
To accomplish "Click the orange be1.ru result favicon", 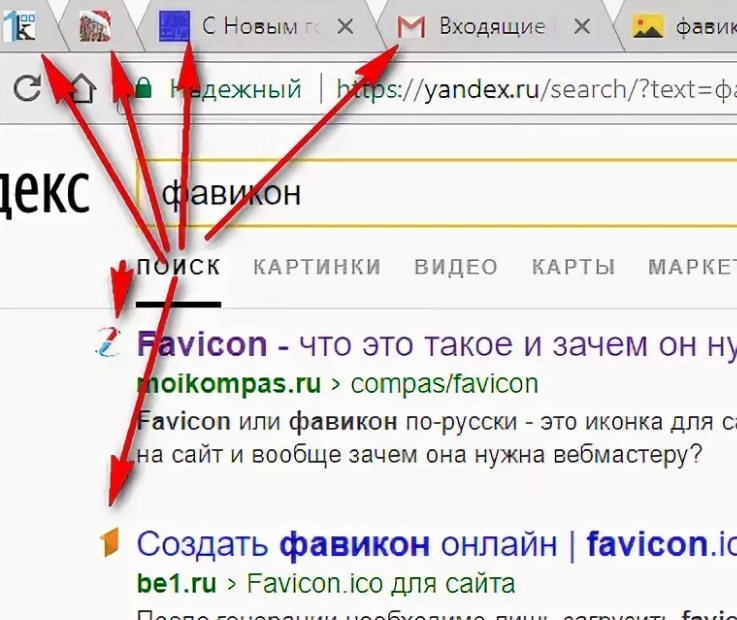I will pyautogui.click(x=110, y=542).
